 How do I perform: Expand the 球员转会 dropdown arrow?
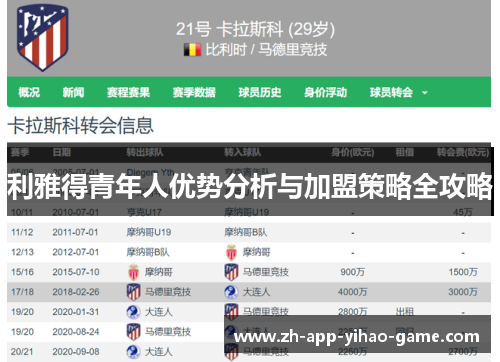pos(425,93)
